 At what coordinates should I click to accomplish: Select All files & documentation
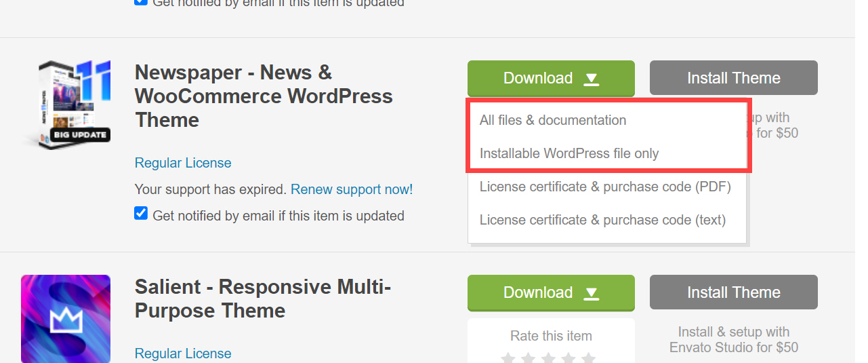point(553,120)
